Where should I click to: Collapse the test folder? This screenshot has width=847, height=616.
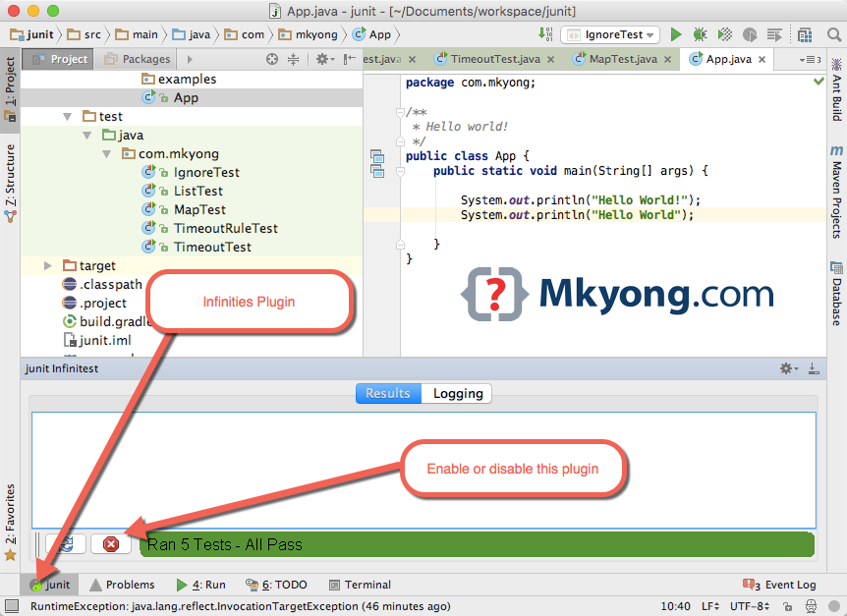68,117
